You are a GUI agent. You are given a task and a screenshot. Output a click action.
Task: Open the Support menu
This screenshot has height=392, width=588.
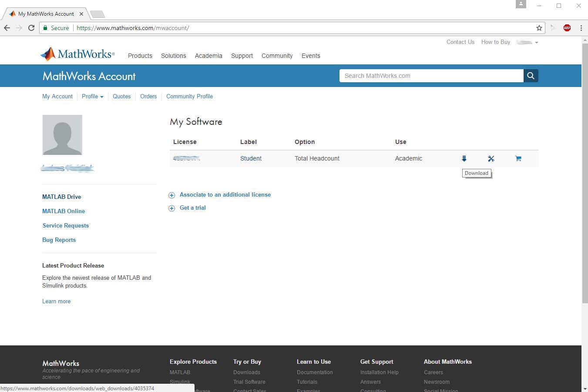coord(242,56)
